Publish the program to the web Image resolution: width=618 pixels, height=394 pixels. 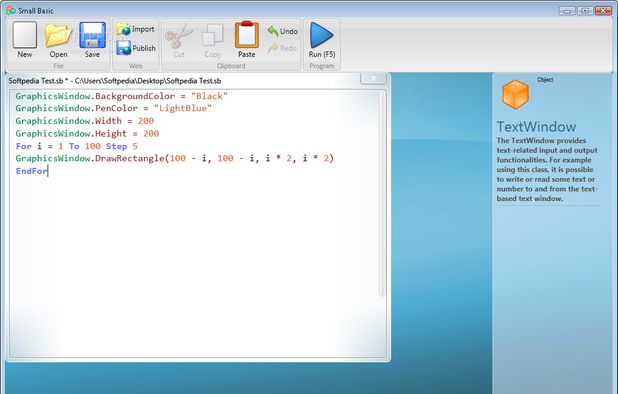[x=136, y=48]
